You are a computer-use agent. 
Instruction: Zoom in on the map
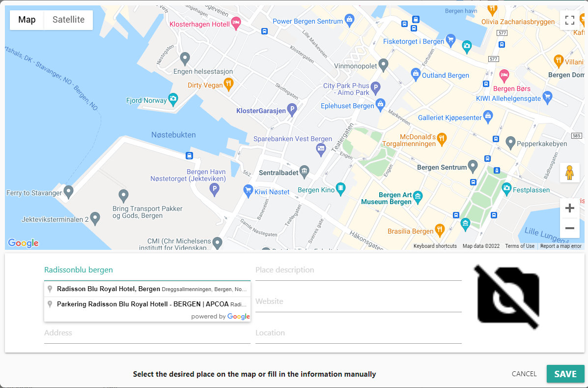[x=569, y=209]
